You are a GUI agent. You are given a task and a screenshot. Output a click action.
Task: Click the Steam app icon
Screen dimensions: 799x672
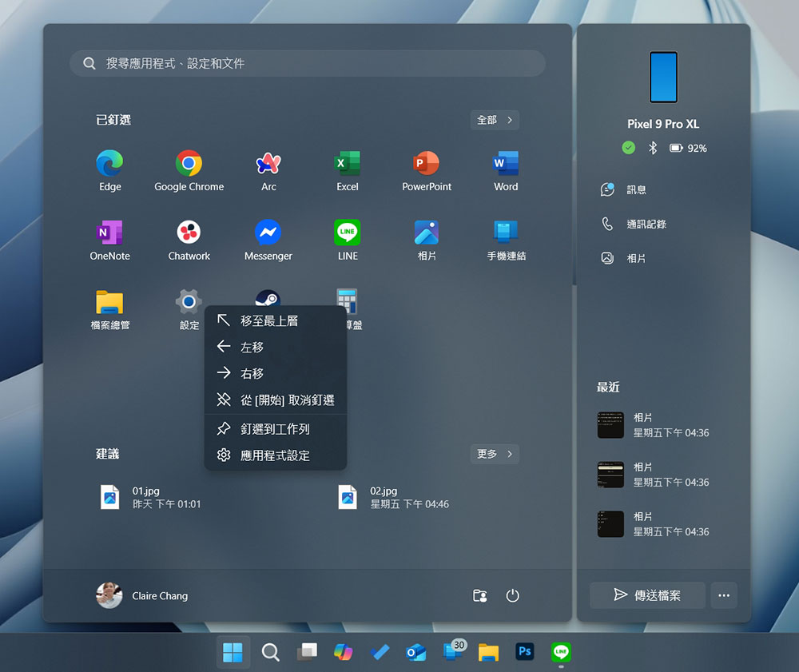pos(268,297)
